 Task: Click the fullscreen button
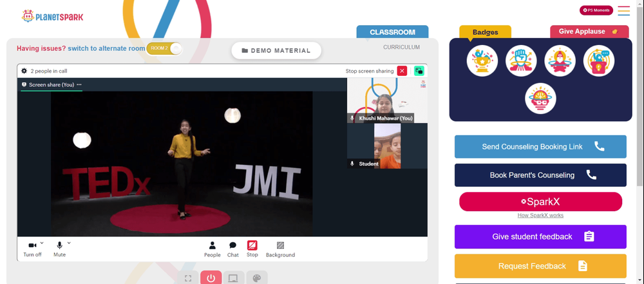click(x=188, y=278)
